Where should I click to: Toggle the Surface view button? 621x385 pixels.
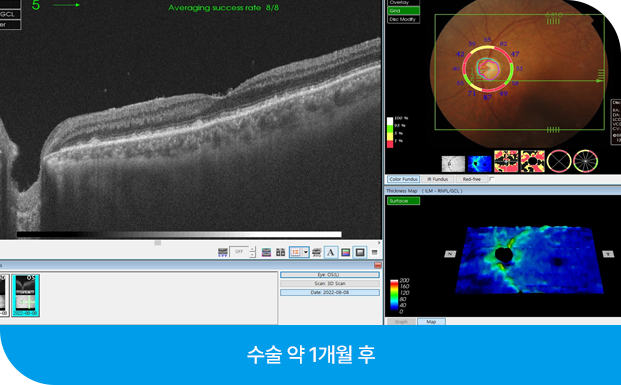403,201
